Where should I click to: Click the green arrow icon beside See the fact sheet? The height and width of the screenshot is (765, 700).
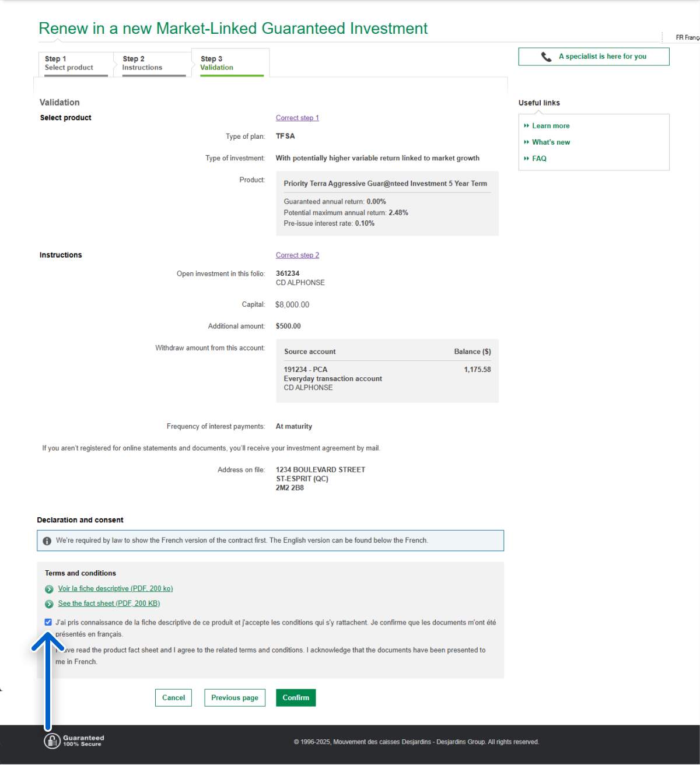(x=49, y=604)
